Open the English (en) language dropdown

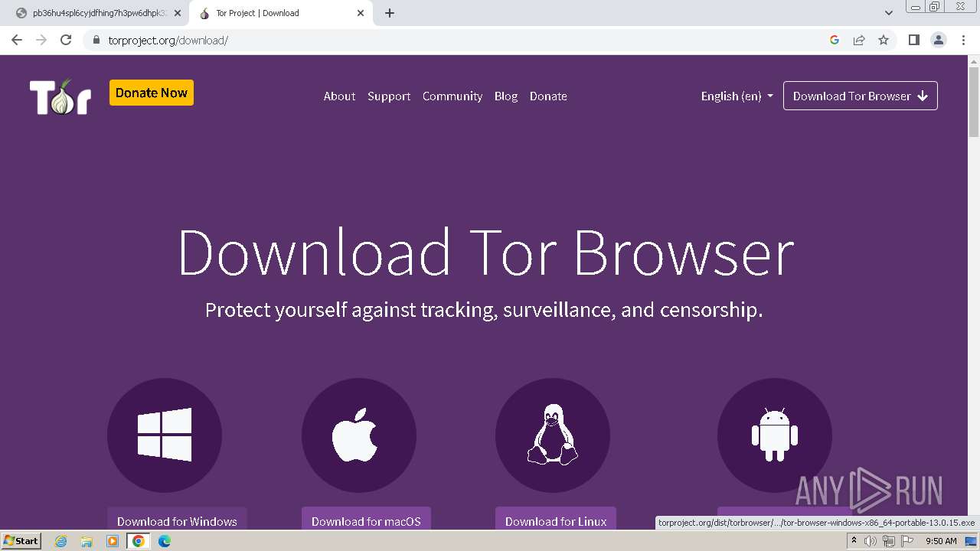(737, 96)
